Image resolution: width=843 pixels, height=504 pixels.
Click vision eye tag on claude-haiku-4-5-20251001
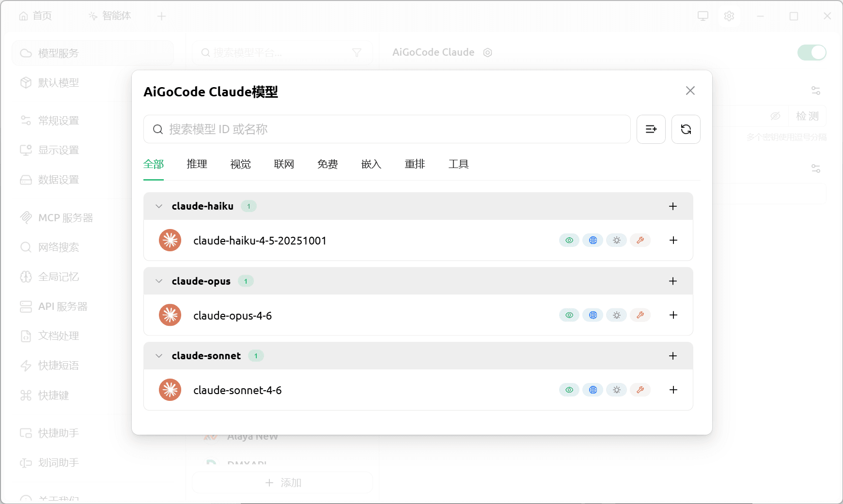(569, 240)
